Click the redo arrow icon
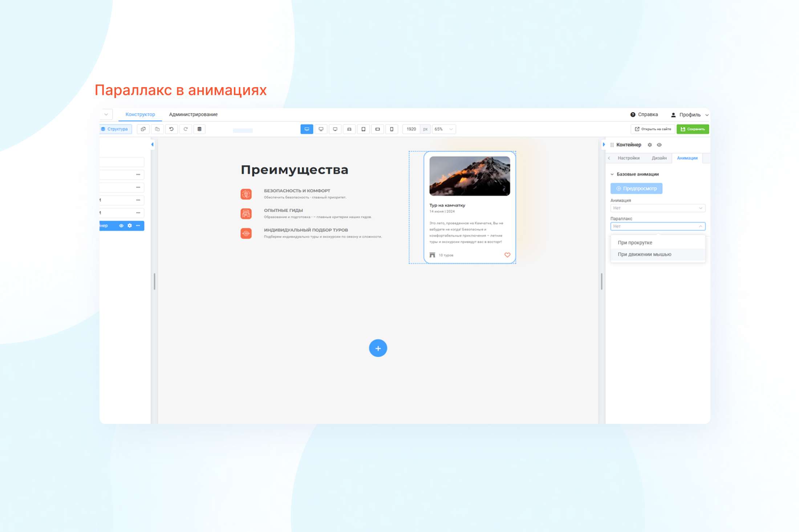 pyautogui.click(x=186, y=129)
